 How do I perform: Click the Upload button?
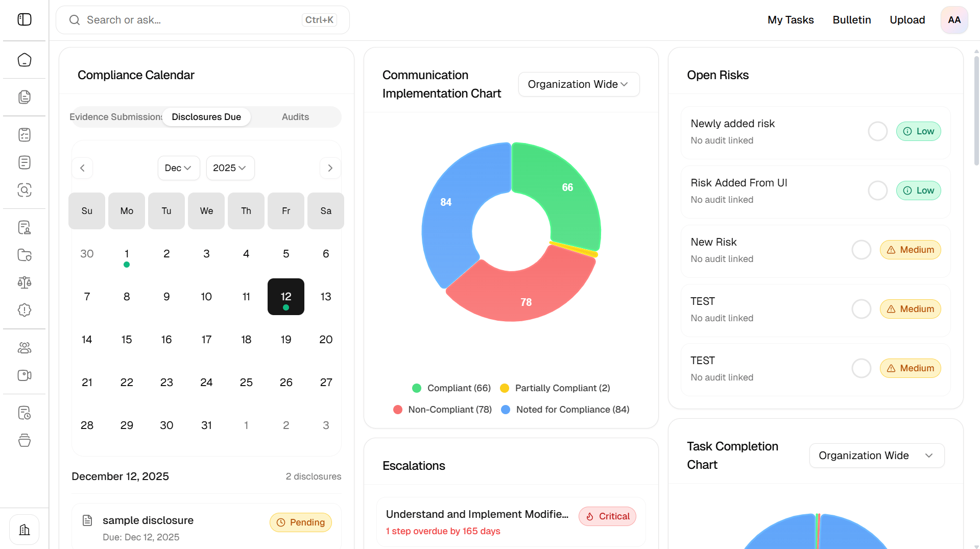pos(907,20)
